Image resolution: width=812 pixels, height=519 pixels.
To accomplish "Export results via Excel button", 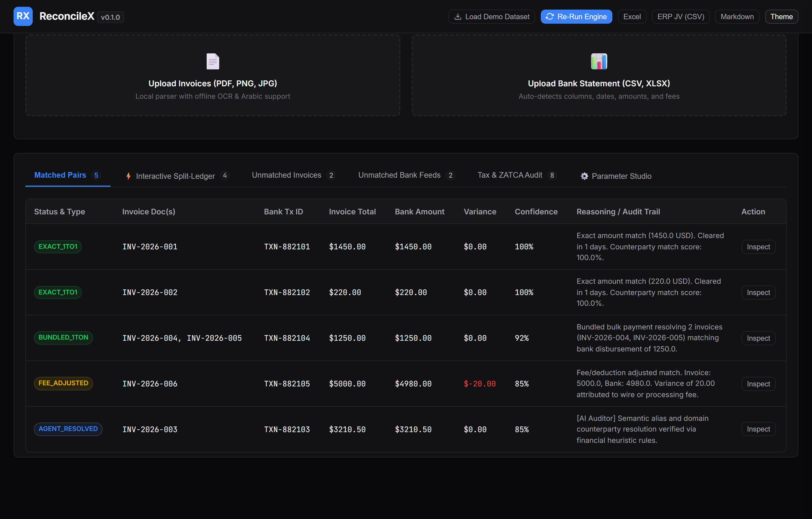I will [632, 17].
